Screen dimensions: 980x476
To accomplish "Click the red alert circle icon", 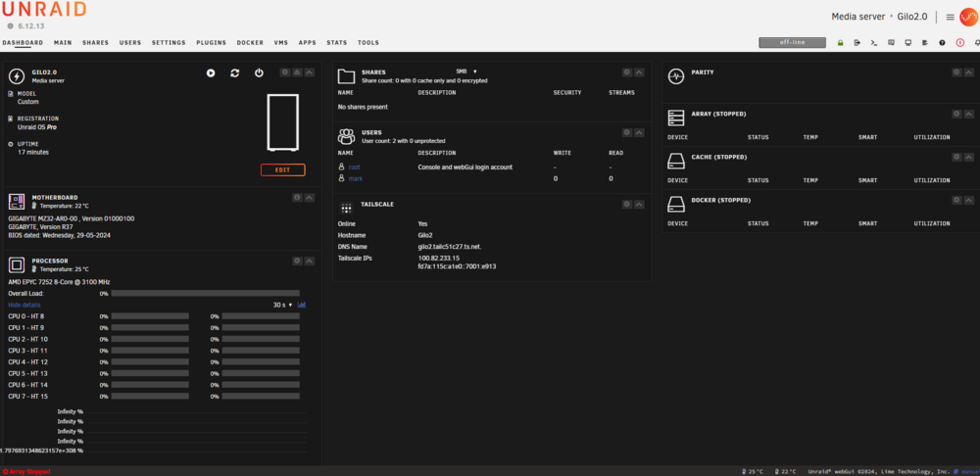I will tap(960, 42).
